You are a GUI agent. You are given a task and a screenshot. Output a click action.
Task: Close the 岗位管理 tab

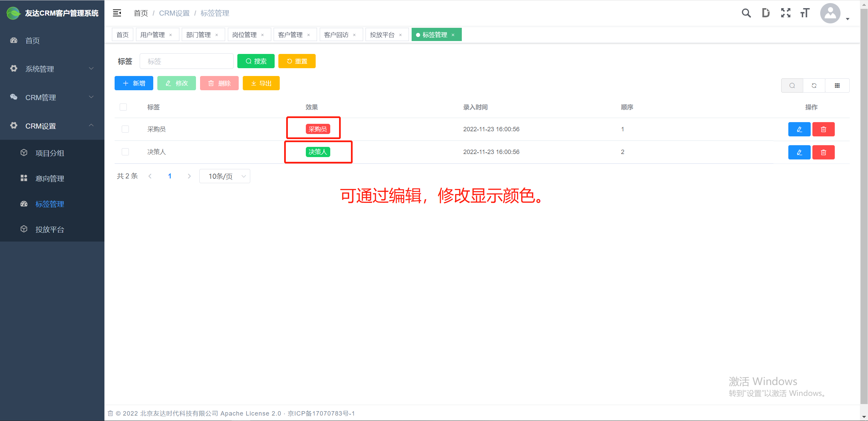tap(262, 35)
